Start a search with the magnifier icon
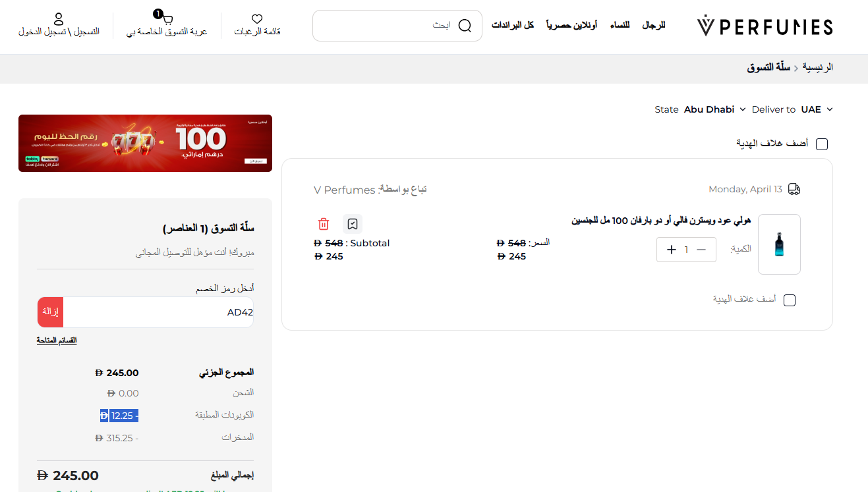 (x=465, y=26)
